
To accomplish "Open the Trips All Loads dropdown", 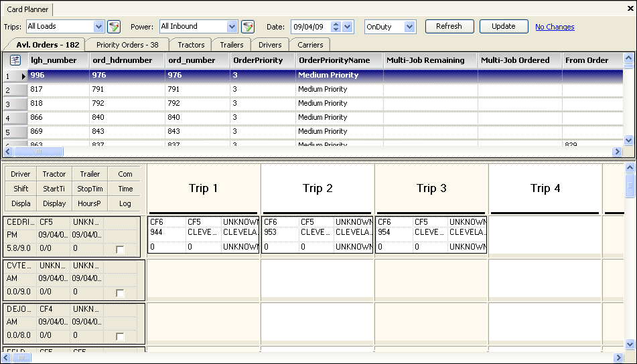I will [99, 27].
